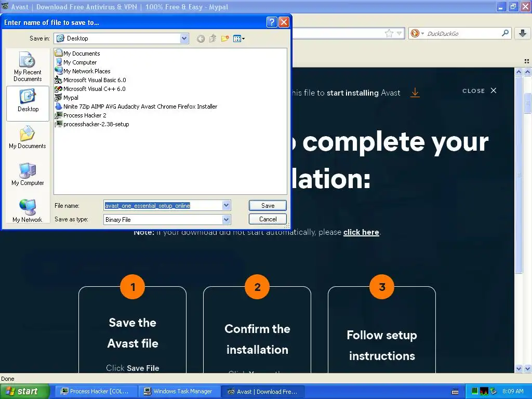
Task: Open the DuckDuckGo search engine selector
Action: (x=417, y=33)
